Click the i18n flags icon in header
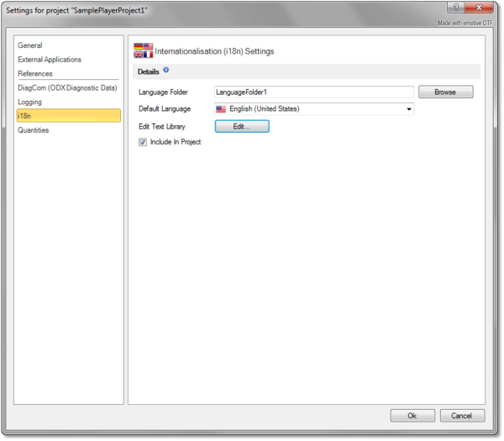The height and width of the screenshot is (441, 504). [x=144, y=51]
